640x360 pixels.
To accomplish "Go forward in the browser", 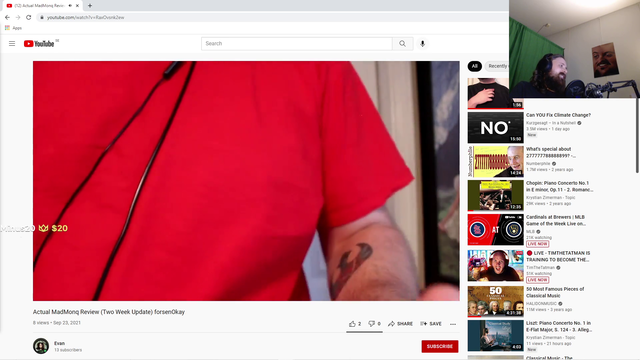I will pos(18,17).
